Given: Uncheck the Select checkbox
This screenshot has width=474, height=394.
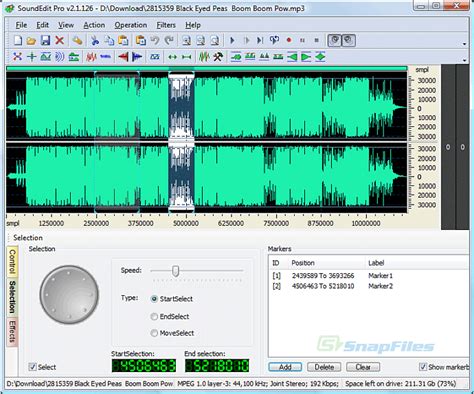Looking at the screenshot, I should click(x=32, y=367).
